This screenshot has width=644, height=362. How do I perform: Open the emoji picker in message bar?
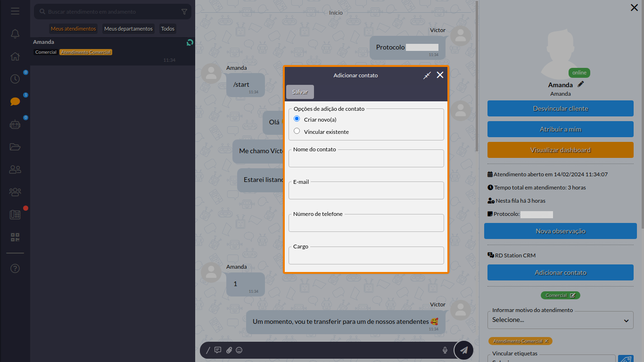(239, 350)
